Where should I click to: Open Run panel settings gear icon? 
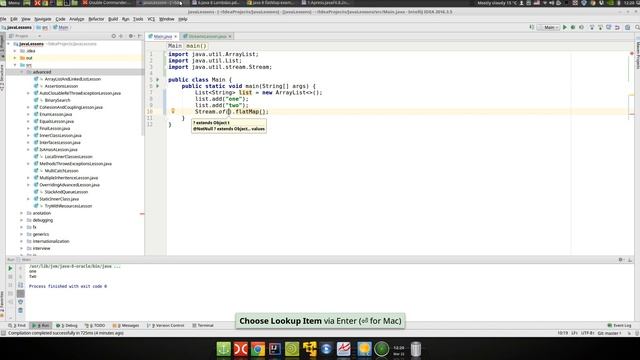(621, 260)
